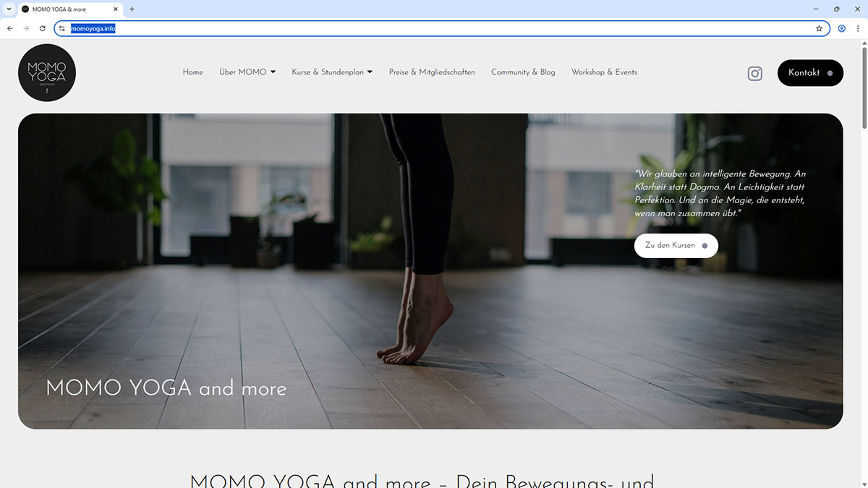This screenshot has width=868, height=488.
Task: Open the browser profile icon
Action: [x=841, y=28]
